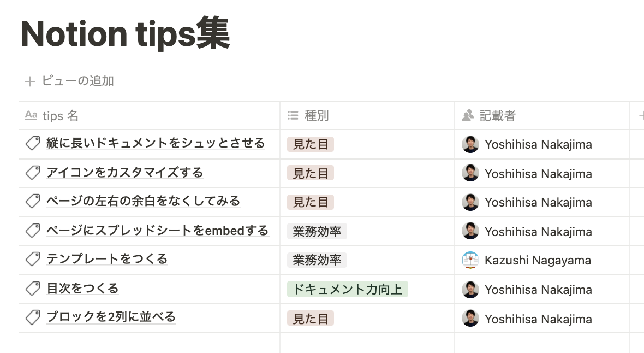Click the 見た目 tag in the first row

pos(311,144)
